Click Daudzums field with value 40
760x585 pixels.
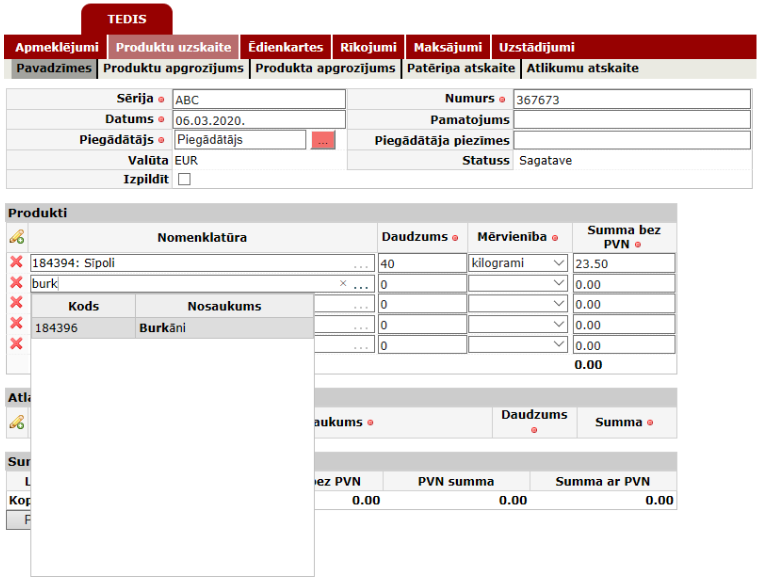(422, 263)
